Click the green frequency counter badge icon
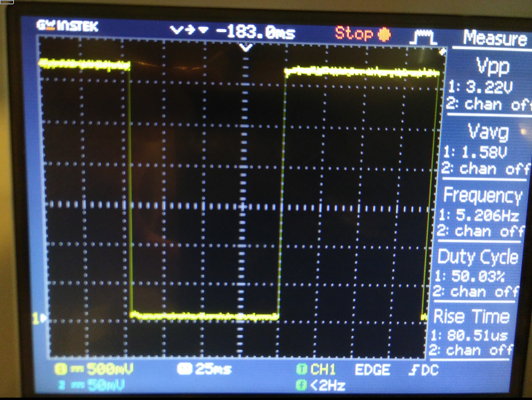Screen dimensions: 532x400 [x=300, y=385]
